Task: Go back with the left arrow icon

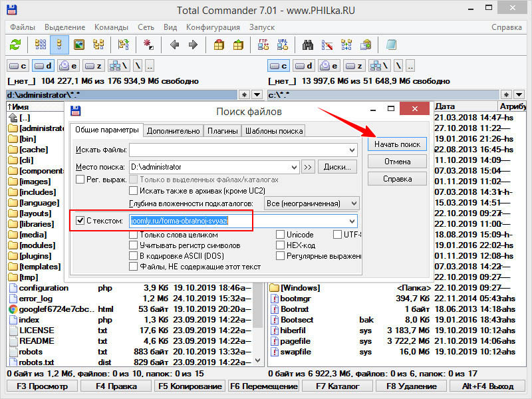Action: coord(174,45)
